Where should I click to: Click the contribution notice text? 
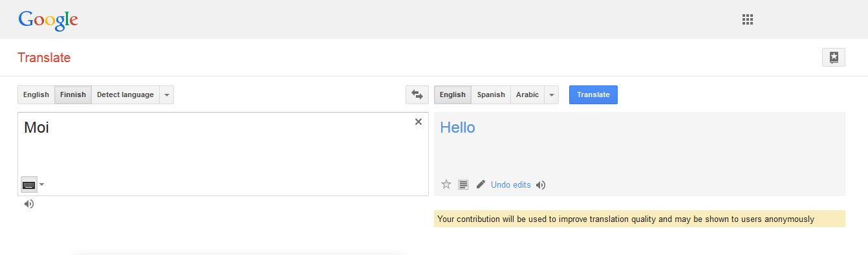[625, 219]
